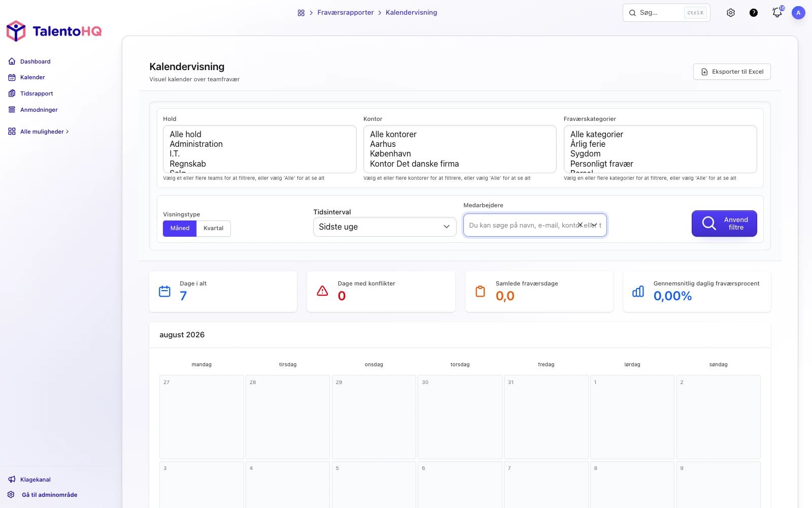Open the notifications bell
Screen dimensions: 812x508
pos(777,13)
